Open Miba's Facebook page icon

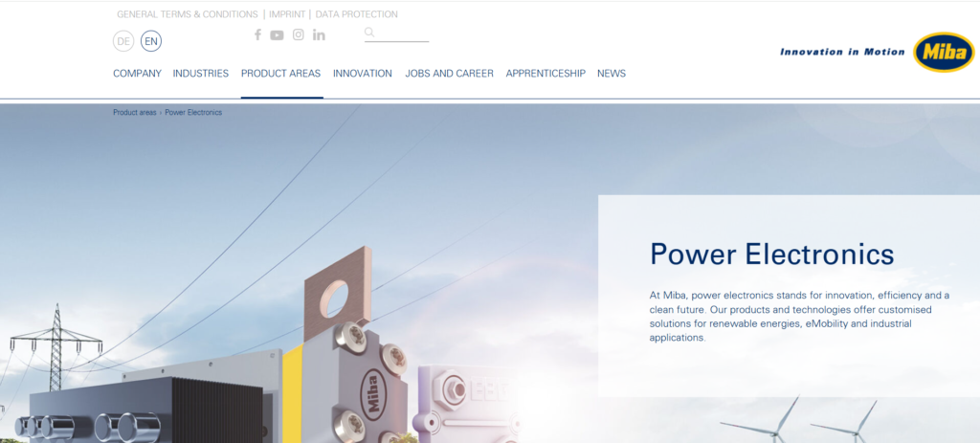tap(257, 35)
